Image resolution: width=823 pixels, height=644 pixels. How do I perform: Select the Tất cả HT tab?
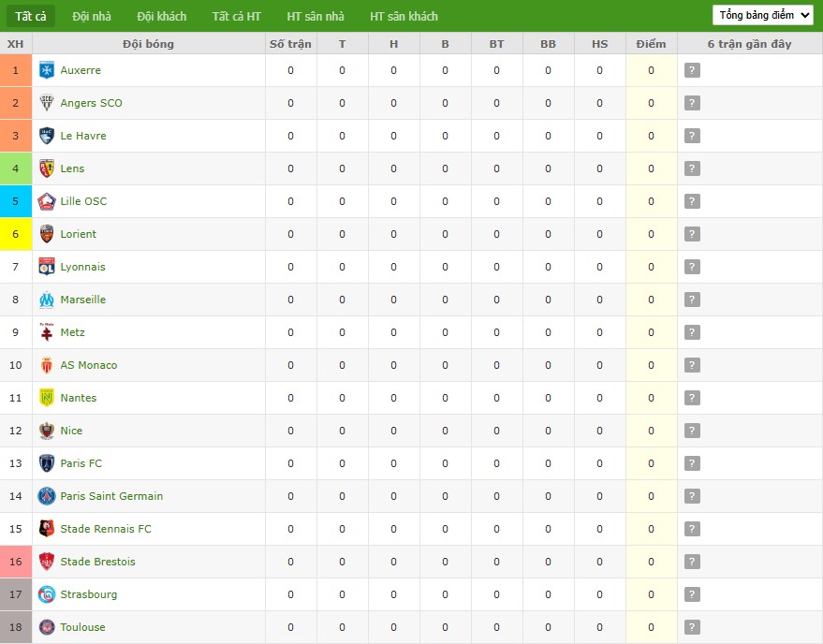click(236, 16)
